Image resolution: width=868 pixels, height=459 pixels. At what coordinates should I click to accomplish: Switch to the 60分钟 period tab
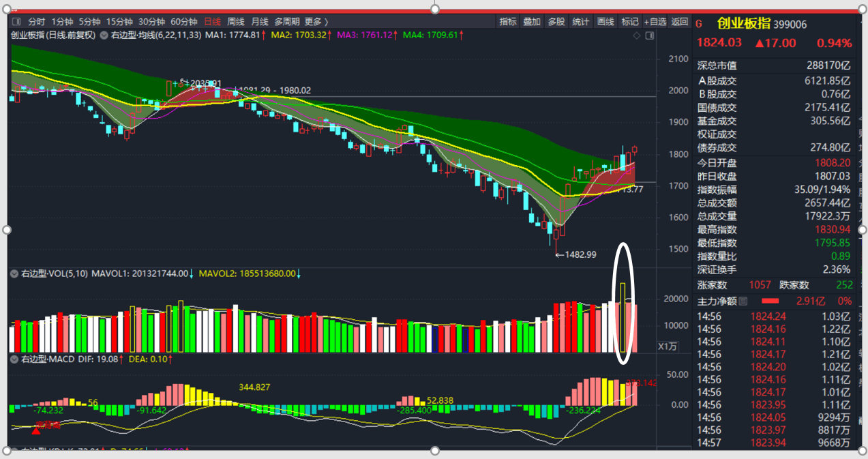(x=184, y=22)
